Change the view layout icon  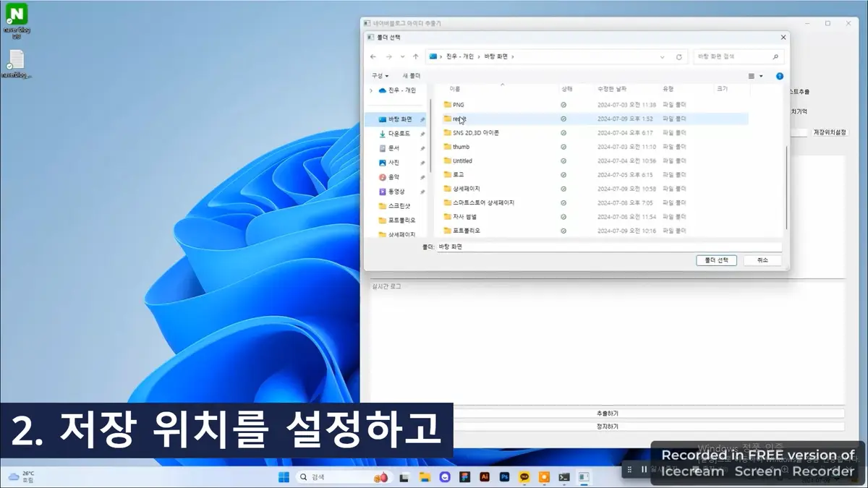pyautogui.click(x=752, y=76)
